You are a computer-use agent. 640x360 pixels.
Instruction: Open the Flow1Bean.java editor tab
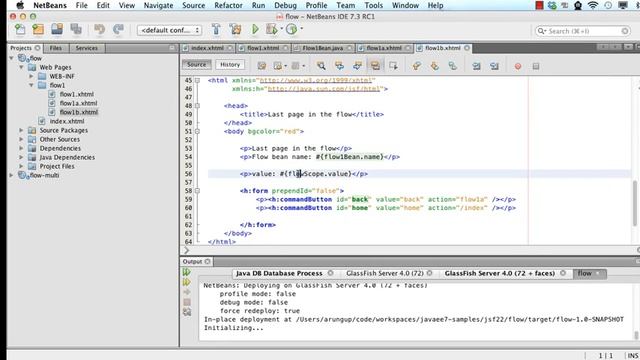click(x=322, y=48)
